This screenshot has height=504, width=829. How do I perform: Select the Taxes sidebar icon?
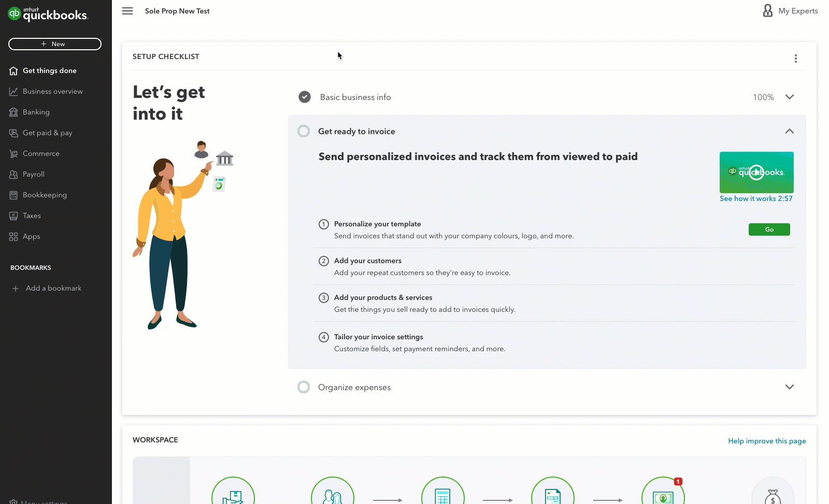point(13,216)
